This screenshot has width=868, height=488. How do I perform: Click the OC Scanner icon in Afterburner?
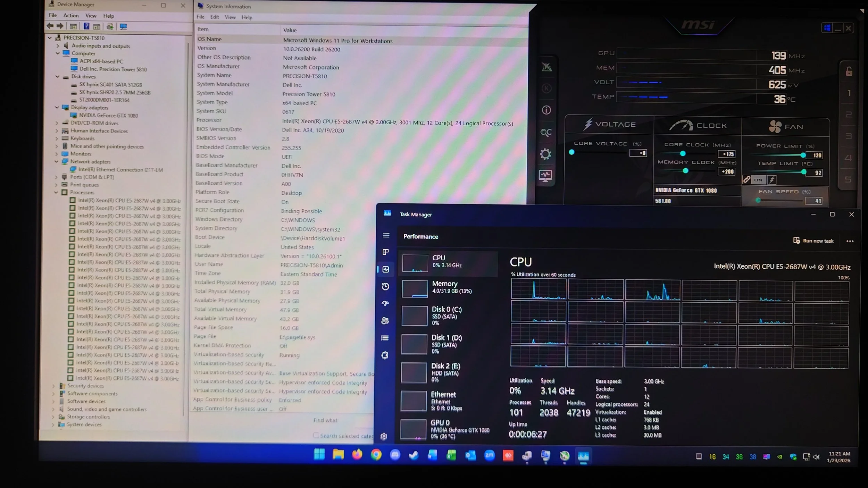(x=546, y=133)
